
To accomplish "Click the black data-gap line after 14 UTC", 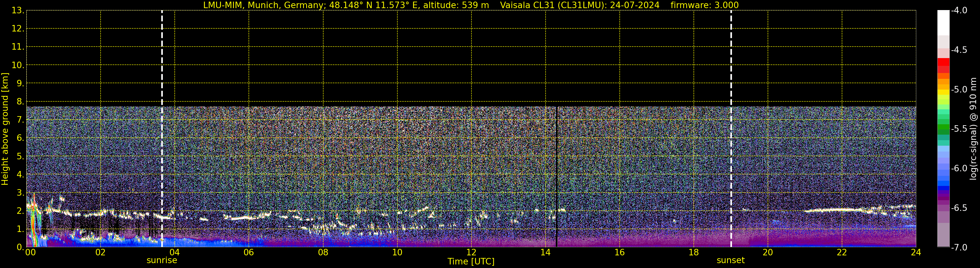I will [556, 177].
